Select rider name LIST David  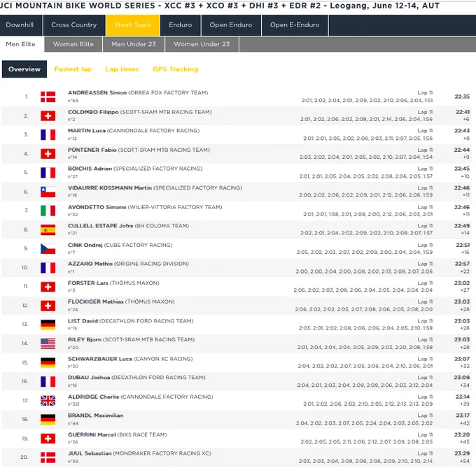(x=83, y=321)
